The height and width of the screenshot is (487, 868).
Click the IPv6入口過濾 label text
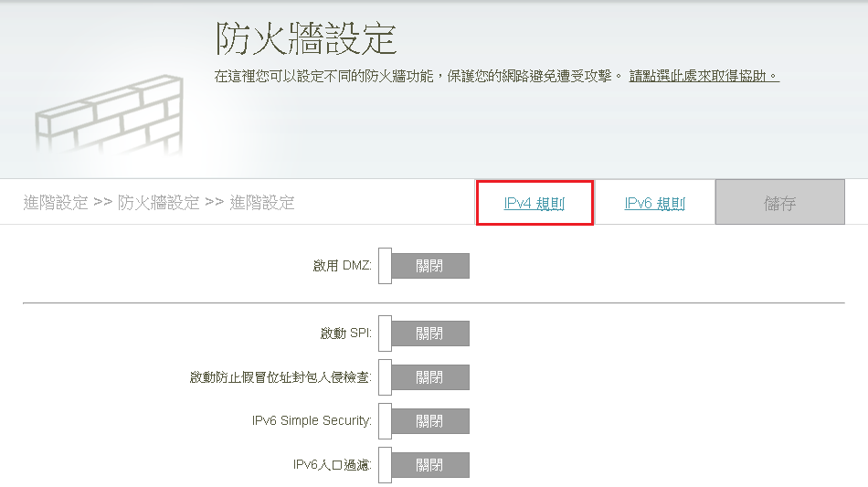332,465
